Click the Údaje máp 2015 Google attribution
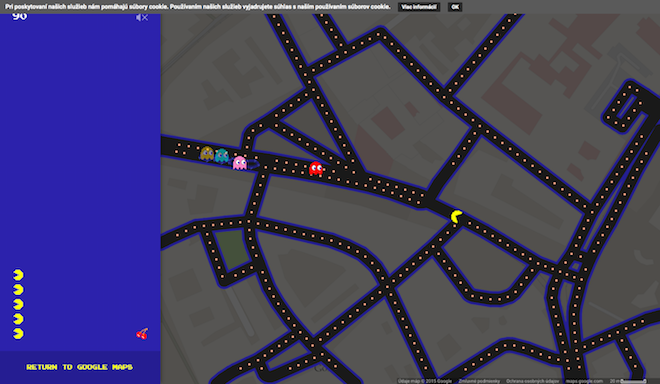 (424, 381)
